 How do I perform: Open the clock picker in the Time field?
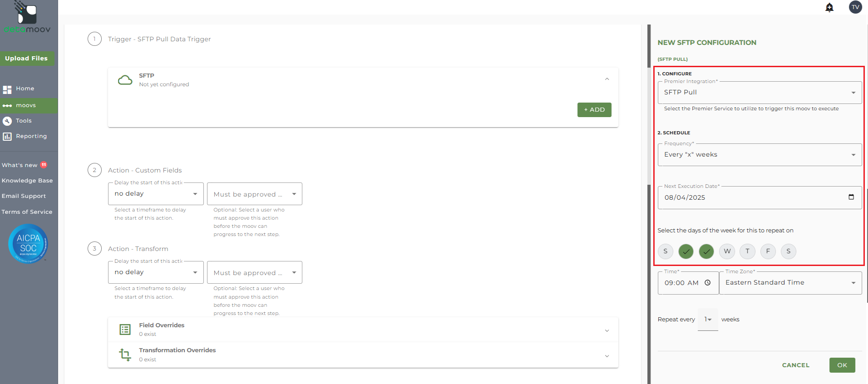point(707,282)
